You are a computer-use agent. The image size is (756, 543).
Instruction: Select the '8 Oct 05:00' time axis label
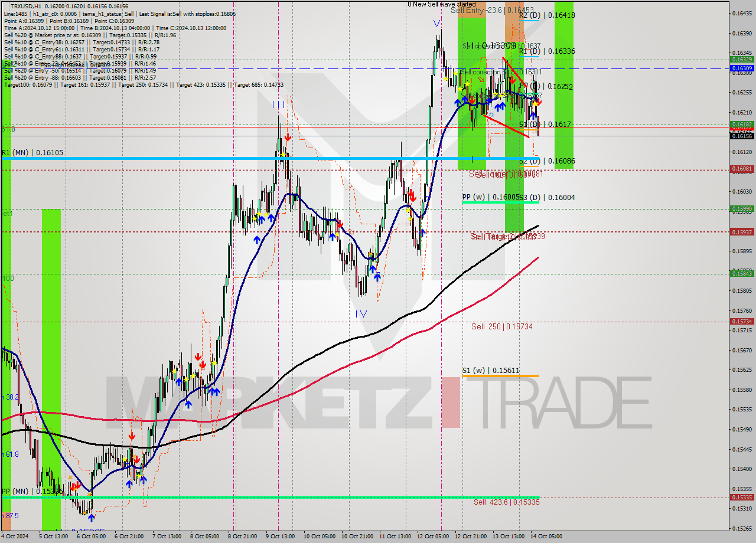coord(205,537)
